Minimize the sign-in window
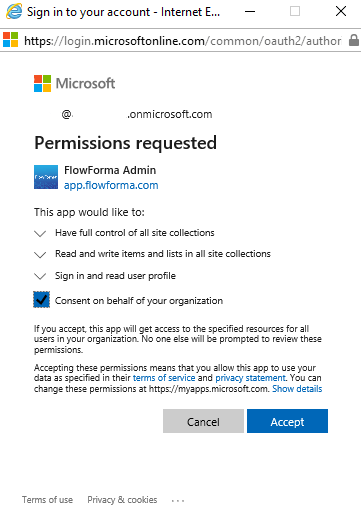Screen dimensions: 361x508 click(250, 12)
